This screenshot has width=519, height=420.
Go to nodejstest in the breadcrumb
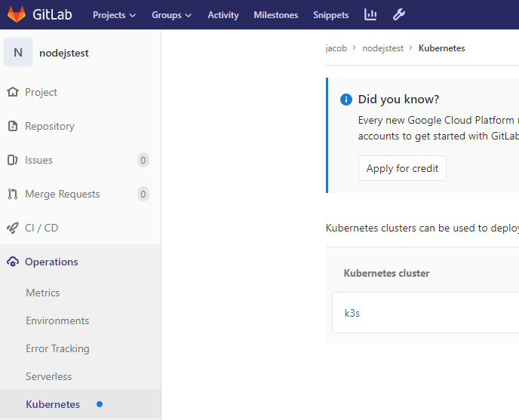pyautogui.click(x=382, y=48)
